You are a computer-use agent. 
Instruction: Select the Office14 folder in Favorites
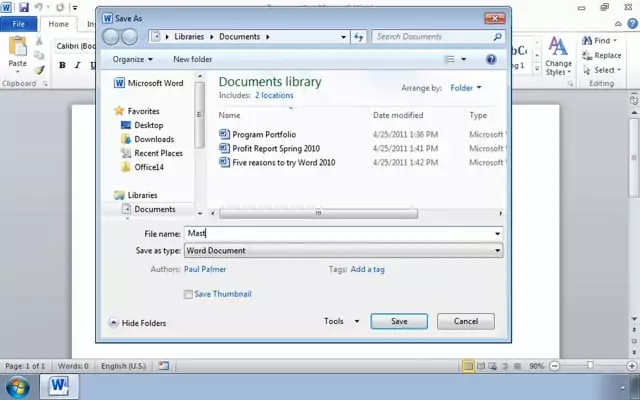[149, 167]
